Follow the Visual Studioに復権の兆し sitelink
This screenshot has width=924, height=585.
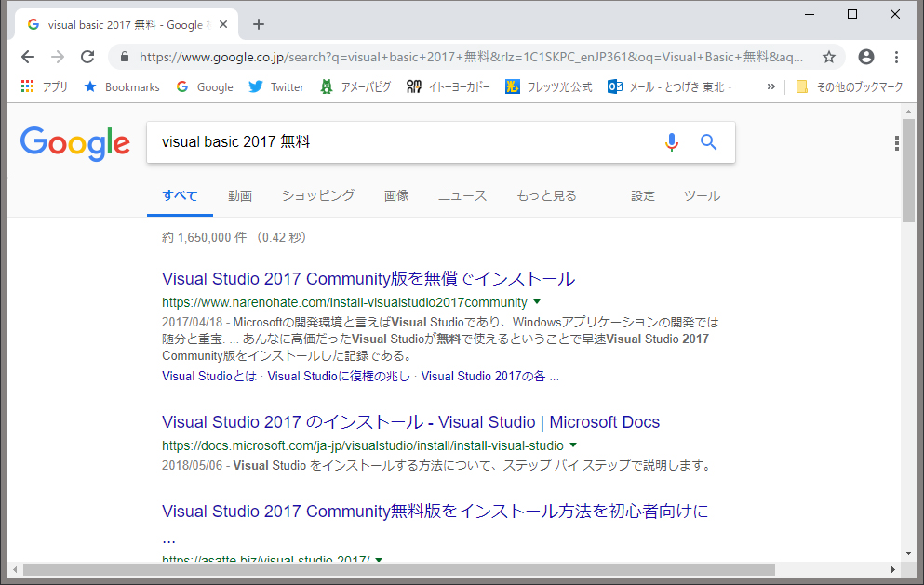click(339, 376)
